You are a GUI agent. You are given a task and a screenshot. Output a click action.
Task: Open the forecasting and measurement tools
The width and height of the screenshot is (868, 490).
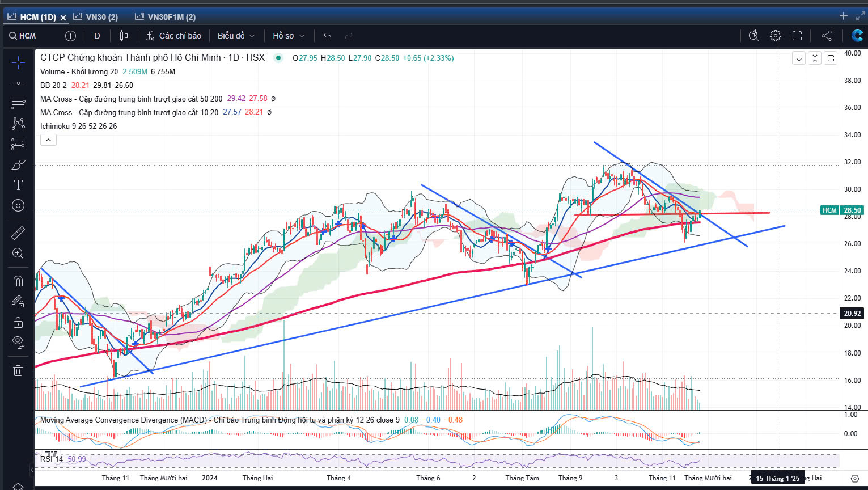(18, 144)
